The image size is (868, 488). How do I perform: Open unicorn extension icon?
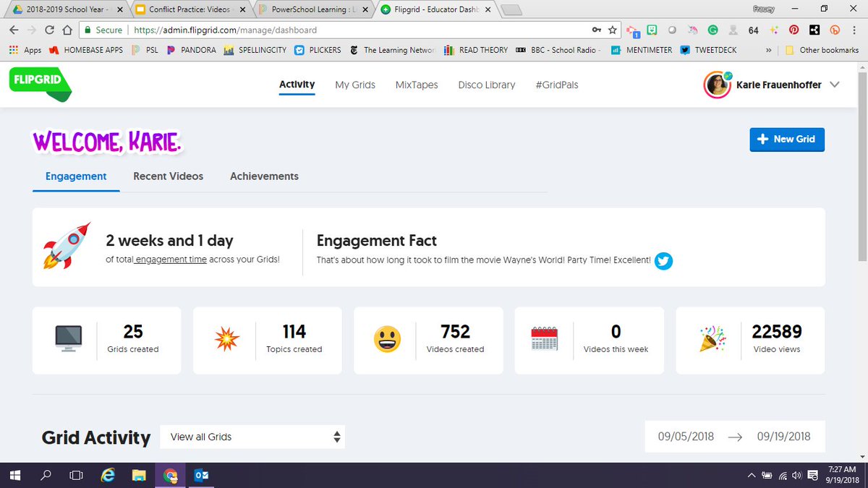(x=692, y=30)
